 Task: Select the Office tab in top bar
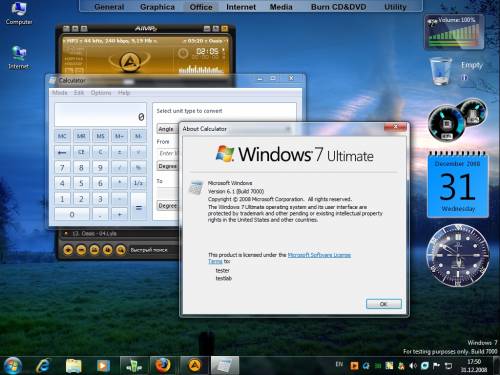[201, 7]
